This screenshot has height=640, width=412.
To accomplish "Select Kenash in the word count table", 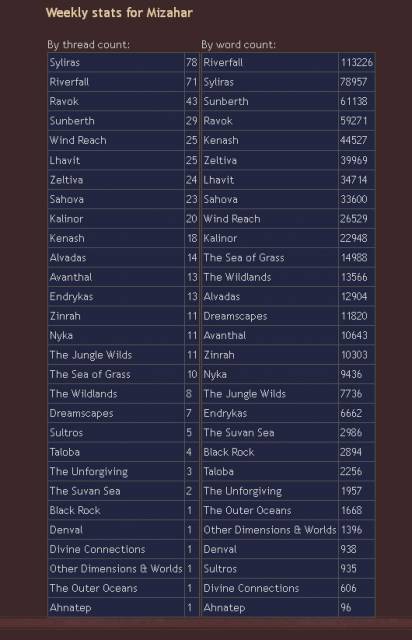I will pyautogui.click(x=221, y=140).
